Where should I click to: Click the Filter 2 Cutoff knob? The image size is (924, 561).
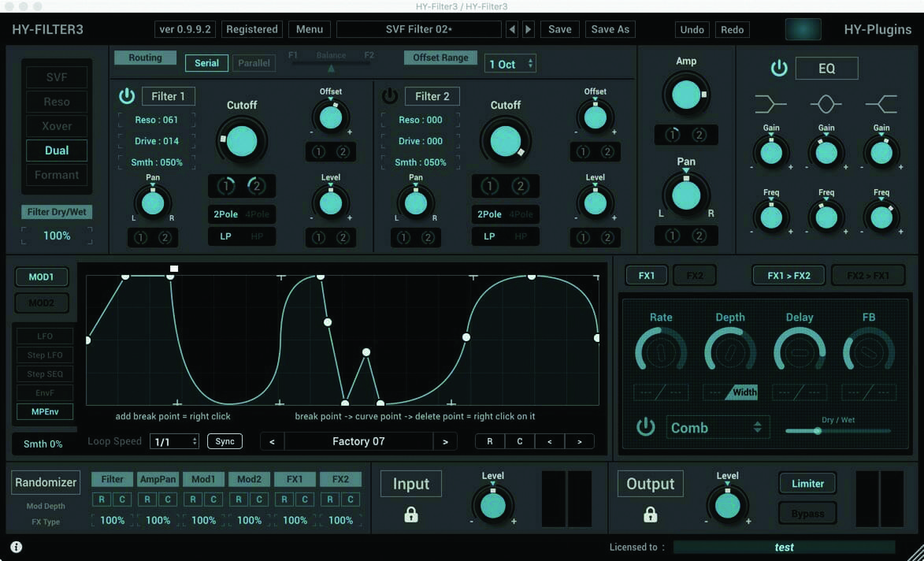(x=506, y=141)
